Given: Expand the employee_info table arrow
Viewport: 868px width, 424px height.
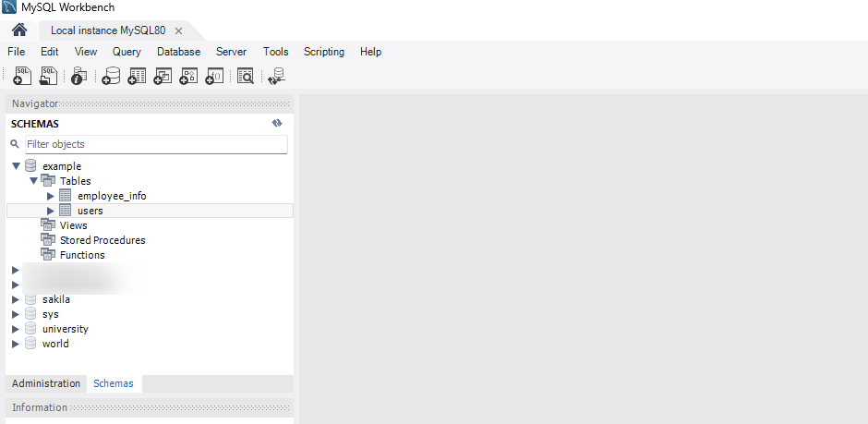Looking at the screenshot, I should point(51,196).
